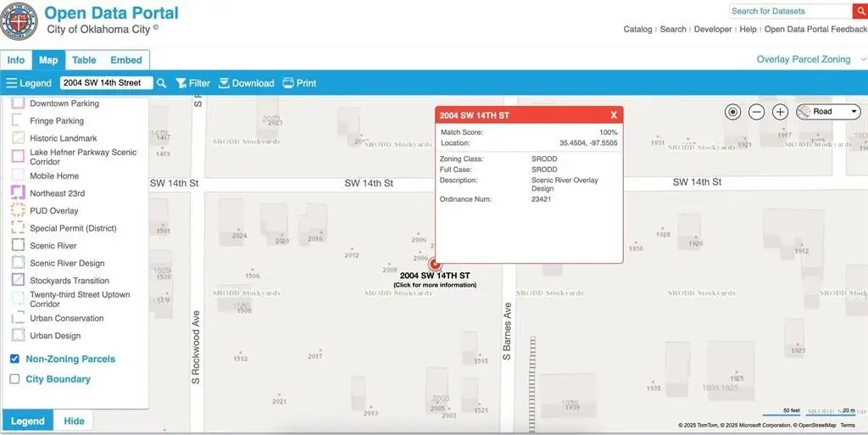Viewport: 868px width, 435px height.
Task: Zoom out using the minus map button
Action: click(757, 112)
